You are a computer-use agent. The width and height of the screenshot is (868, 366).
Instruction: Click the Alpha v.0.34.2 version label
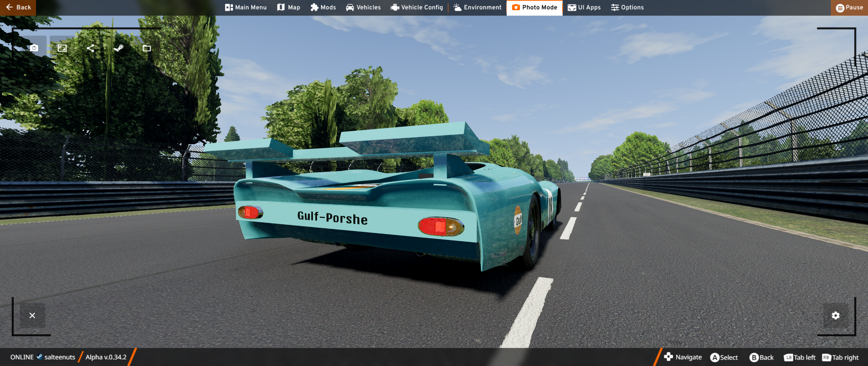(x=106, y=357)
